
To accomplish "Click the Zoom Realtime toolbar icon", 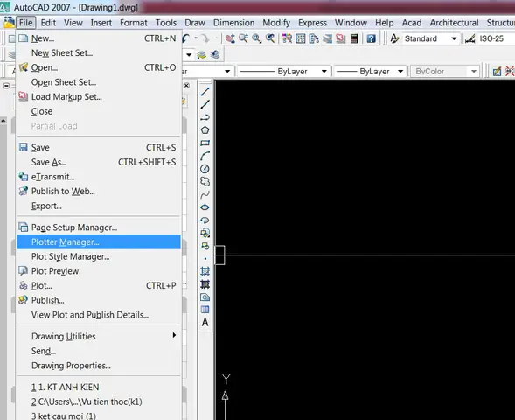I will pos(244,38).
